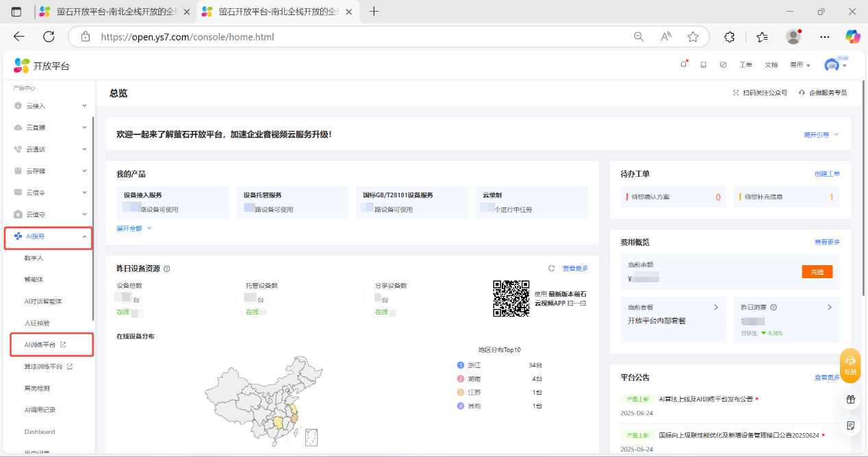Open the orange 专员 floating button
Viewport: 868px width, 457px height.
(x=850, y=365)
